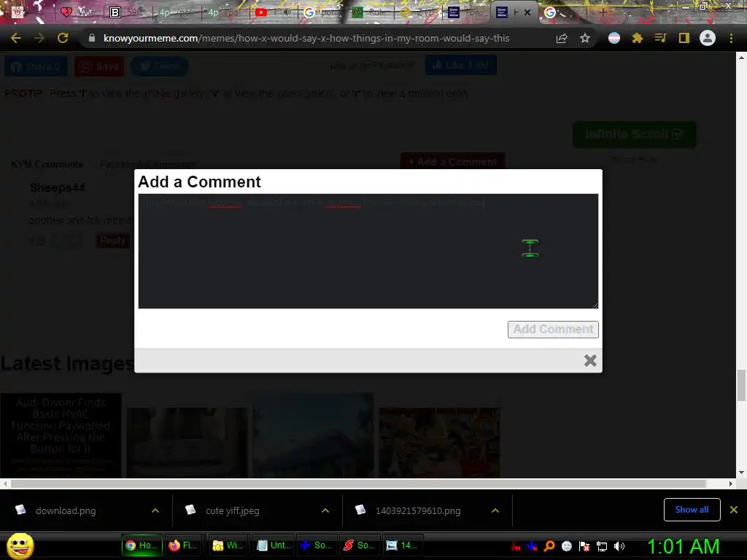Viewport: 747px width, 560px height.
Task: Go back to the previous page
Action: (16, 38)
